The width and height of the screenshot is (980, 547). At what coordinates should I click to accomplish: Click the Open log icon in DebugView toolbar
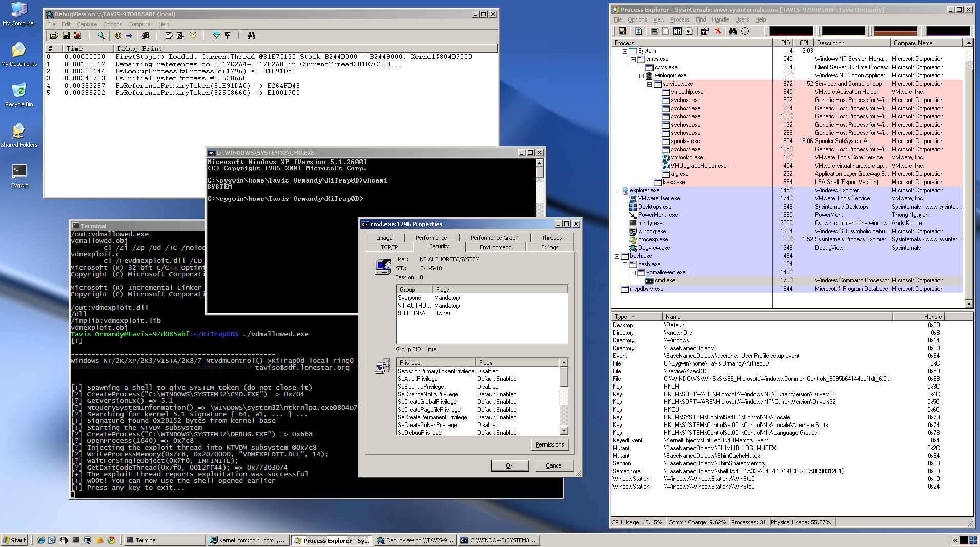(54, 35)
